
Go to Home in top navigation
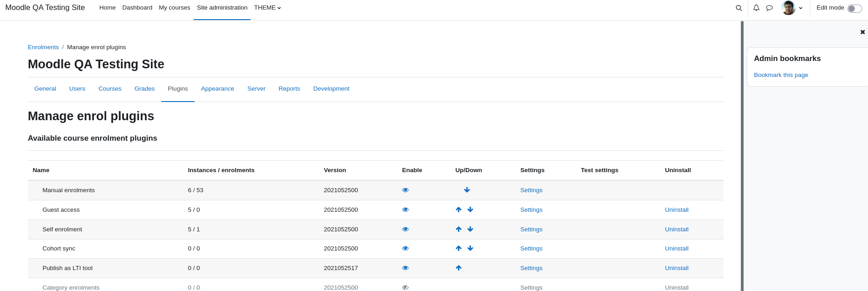[108, 8]
